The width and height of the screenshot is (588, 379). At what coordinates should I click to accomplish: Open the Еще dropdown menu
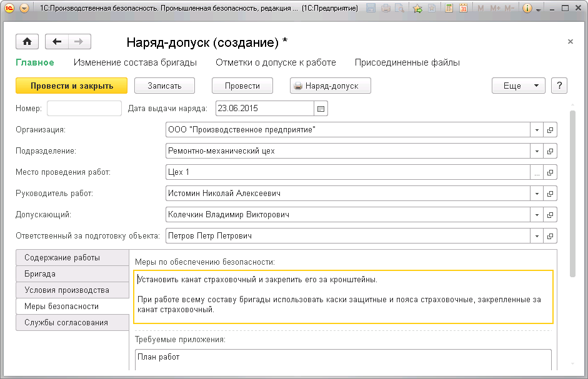pyautogui.click(x=518, y=86)
